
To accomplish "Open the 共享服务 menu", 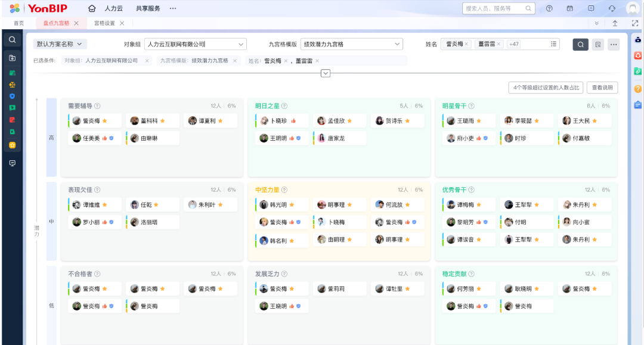I will click(148, 8).
